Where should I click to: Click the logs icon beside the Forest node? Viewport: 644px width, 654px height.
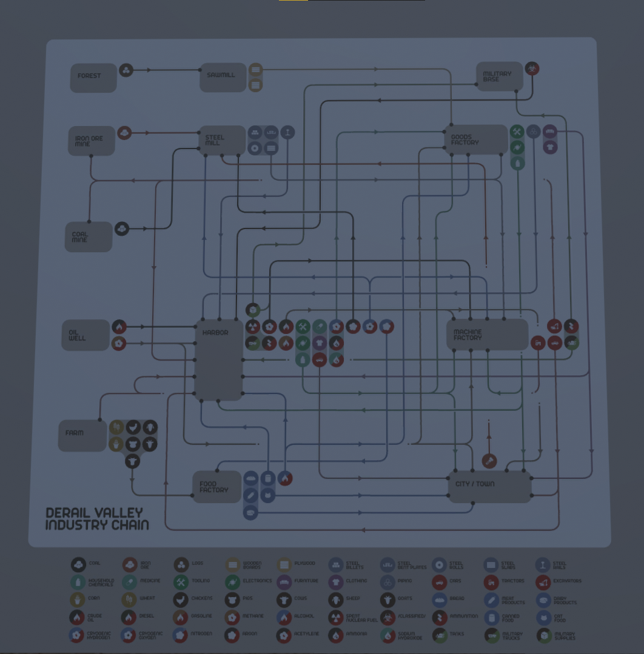click(x=126, y=70)
